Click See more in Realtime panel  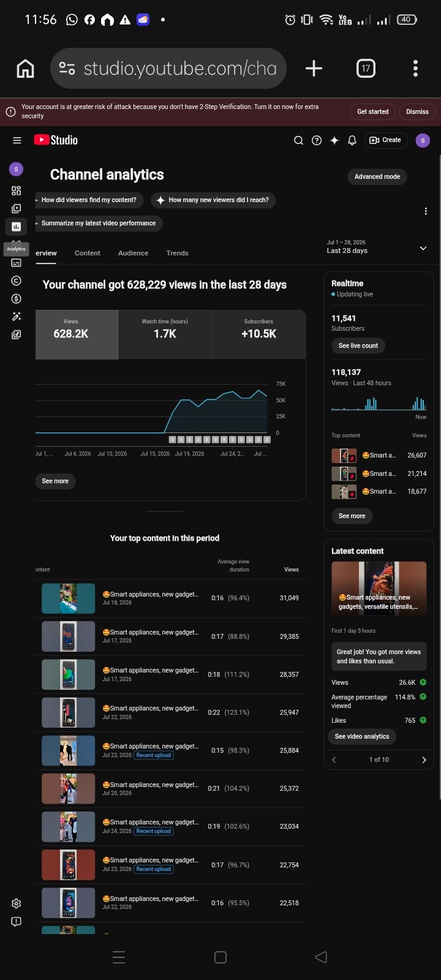pyautogui.click(x=352, y=516)
